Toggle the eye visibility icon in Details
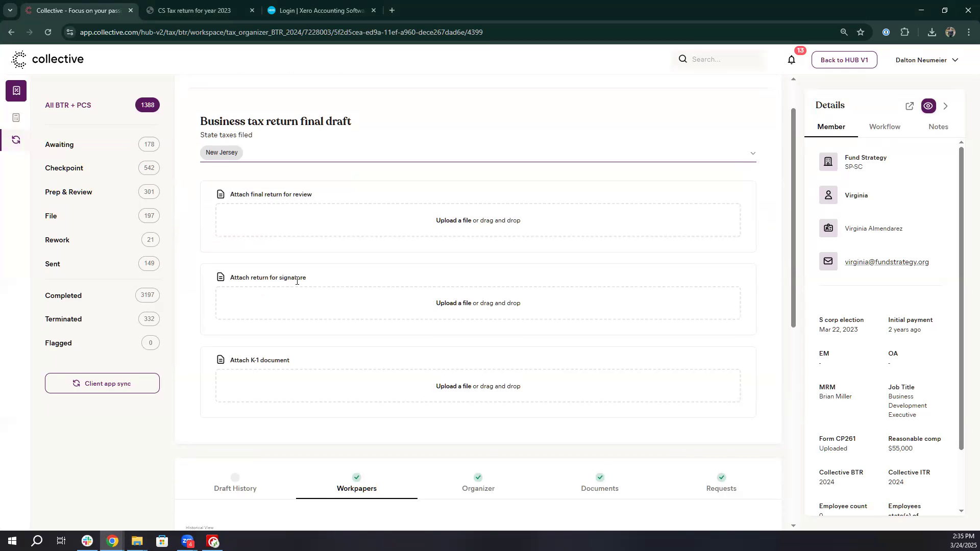980x551 pixels. (928, 106)
